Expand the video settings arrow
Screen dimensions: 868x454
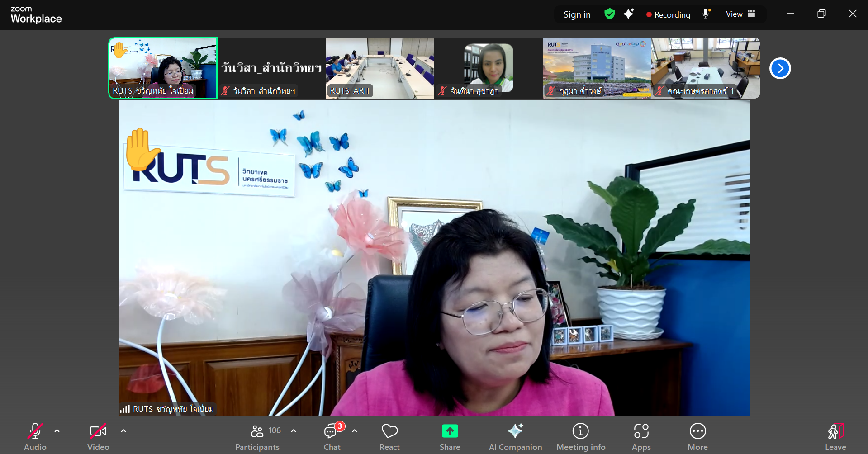tap(123, 431)
